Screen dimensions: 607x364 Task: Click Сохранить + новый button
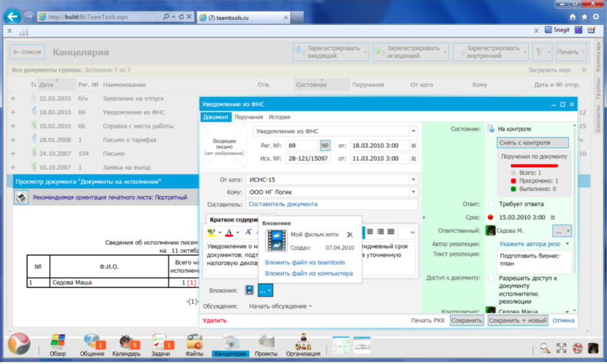518,321
